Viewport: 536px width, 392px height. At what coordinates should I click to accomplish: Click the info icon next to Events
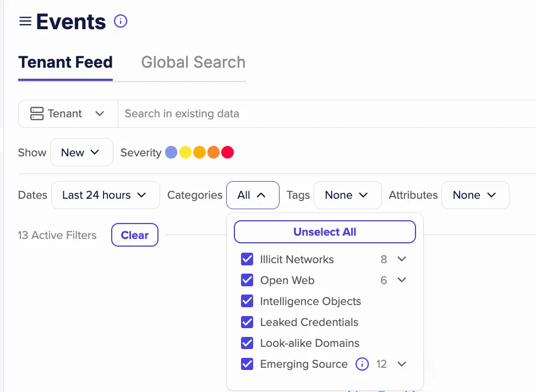[121, 21]
